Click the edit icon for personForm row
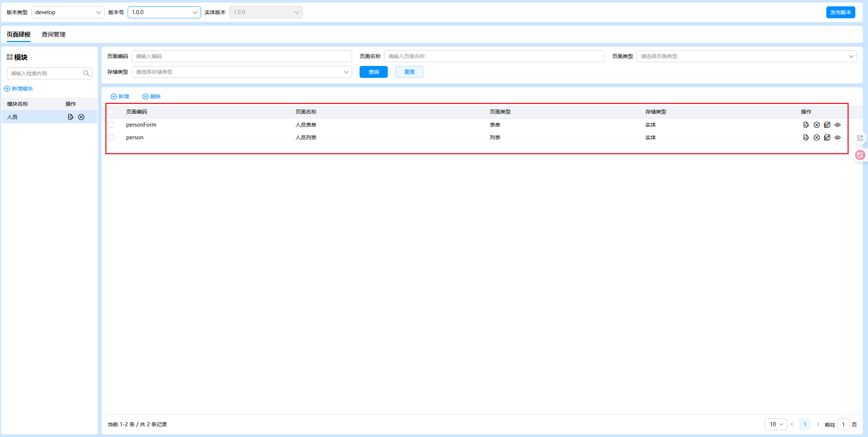The width and height of the screenshot is (868, 437). click(x=806, y=125)
